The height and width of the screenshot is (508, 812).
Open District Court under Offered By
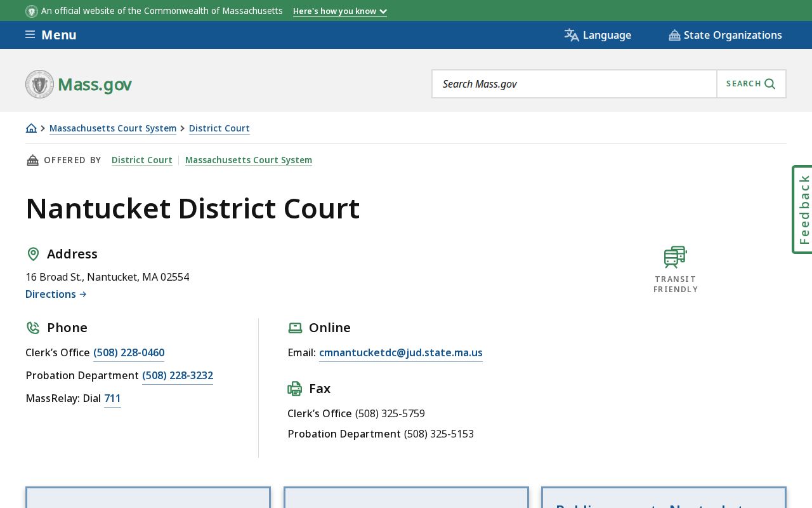pyautogui.click(x=142, y=160)
